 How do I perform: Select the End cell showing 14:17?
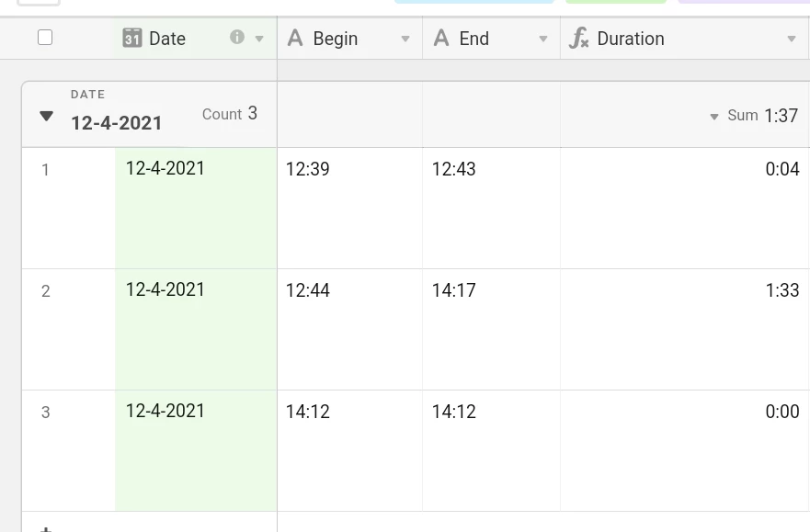491,329
